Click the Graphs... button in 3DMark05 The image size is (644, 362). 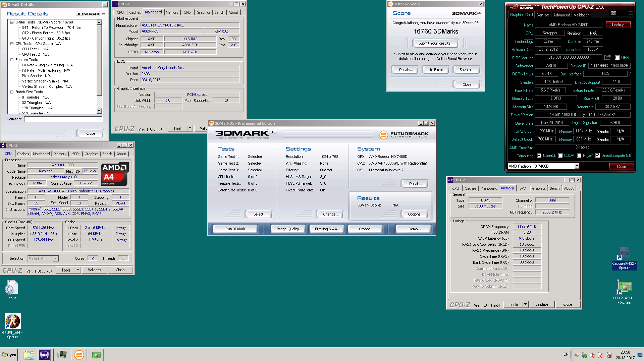coord(366,229)
